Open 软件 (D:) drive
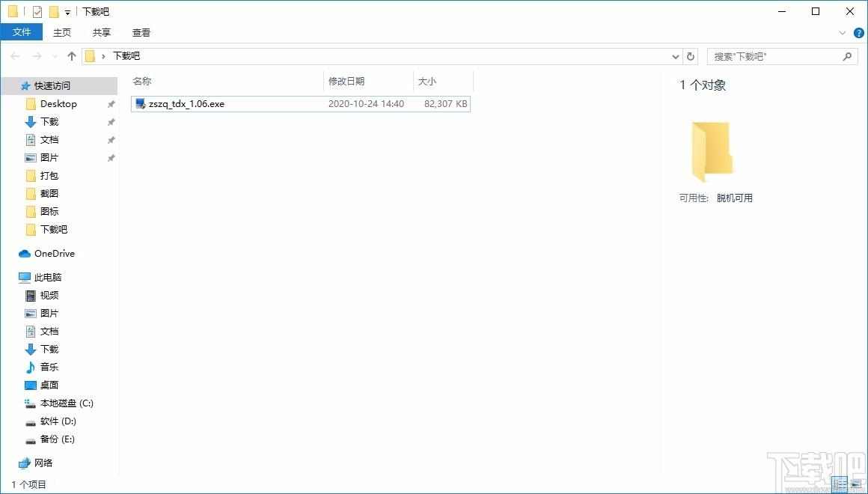Image resolution: width=868 pixels, height=494 pixels. [58, 421]
